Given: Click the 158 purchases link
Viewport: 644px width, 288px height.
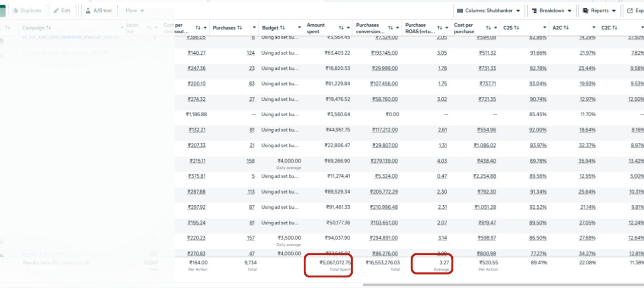Looking at the screenshot, I should click(x=250, y=161).
